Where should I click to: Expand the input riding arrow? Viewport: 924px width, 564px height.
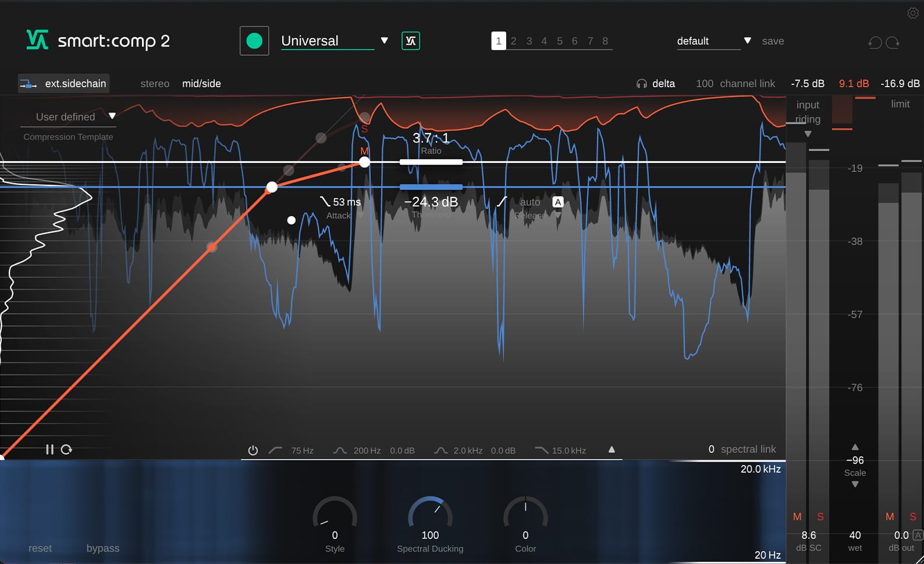(808, 134)
